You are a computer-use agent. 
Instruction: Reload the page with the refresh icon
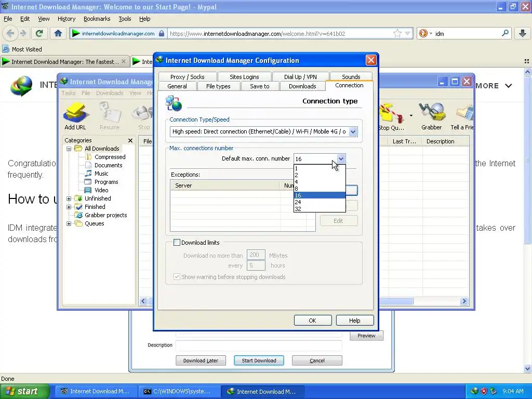coord(39,33)
